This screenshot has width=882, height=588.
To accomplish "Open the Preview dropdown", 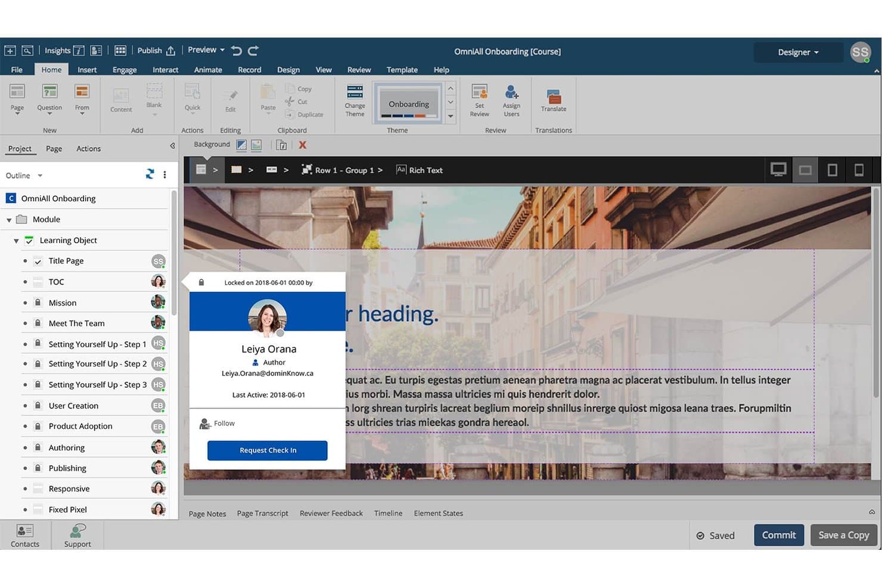I will coord(206,50).
